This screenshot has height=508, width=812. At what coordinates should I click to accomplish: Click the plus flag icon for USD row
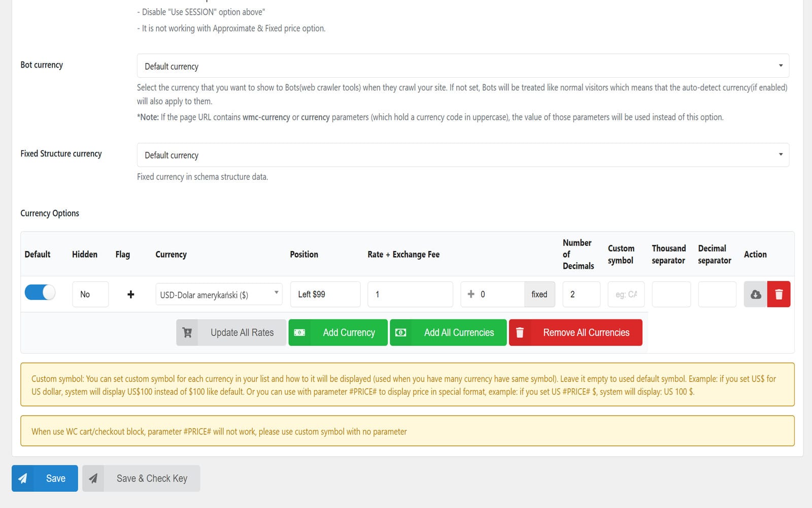[130, 294]
